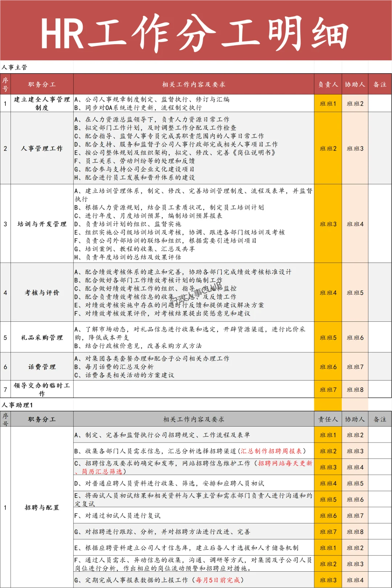This screenshot has width=392, height=588.
Task: Click the title "HR工作分工明细"
Action: tap(195, 33)
